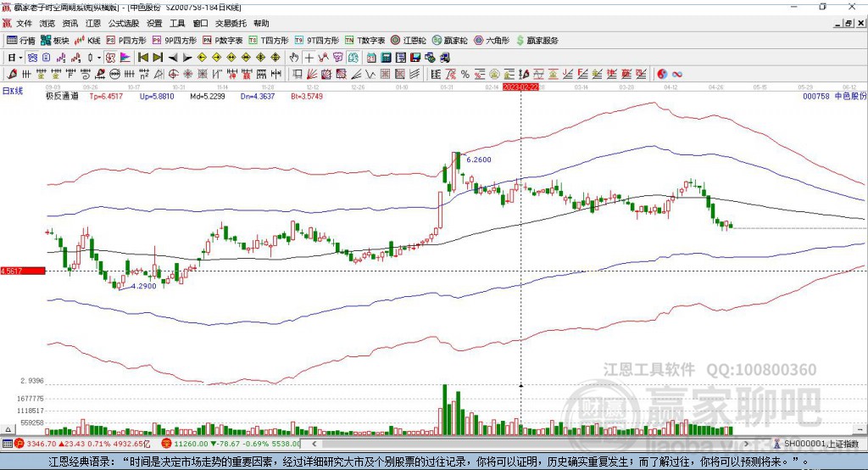
Task: Jump to last bar icon
Action: tap(158, 58)
